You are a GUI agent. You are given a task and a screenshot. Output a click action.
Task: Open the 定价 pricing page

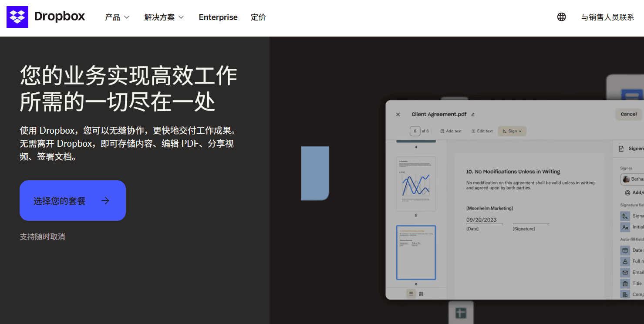[258, 17]
